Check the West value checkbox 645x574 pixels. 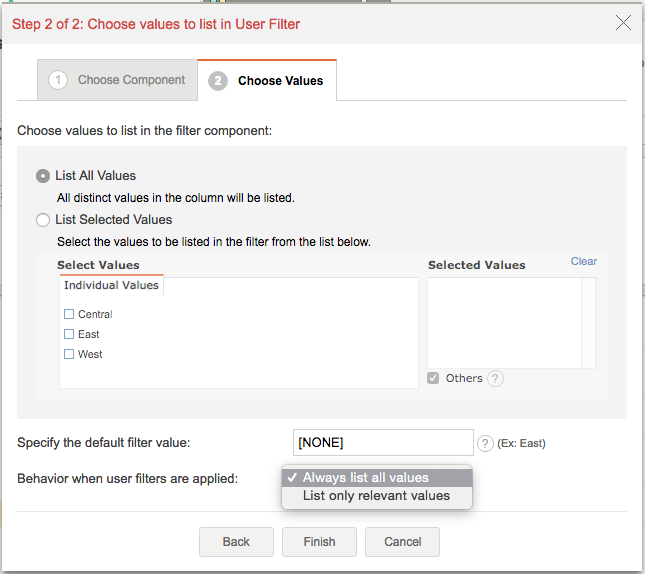[69, 354]
